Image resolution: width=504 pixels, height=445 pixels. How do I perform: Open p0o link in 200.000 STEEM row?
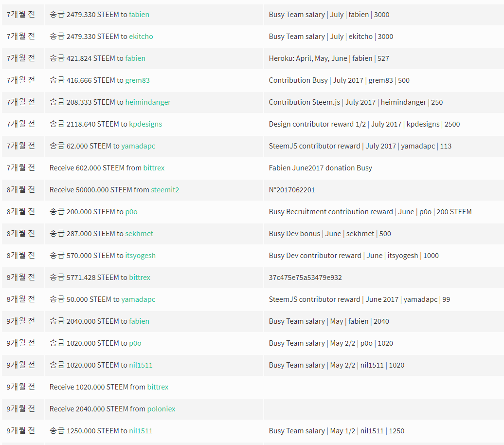pos(131,212)
